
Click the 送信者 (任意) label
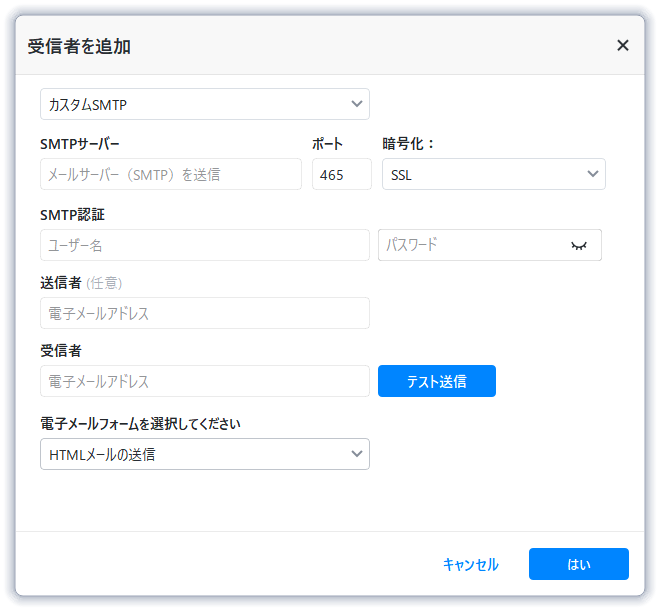[81, 283]
